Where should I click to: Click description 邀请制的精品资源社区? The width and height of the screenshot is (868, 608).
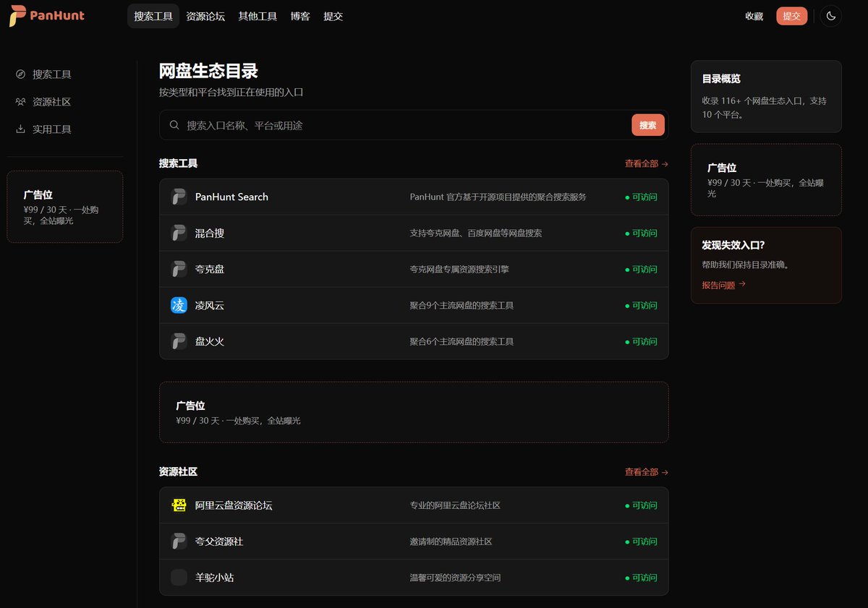(451, 541)
